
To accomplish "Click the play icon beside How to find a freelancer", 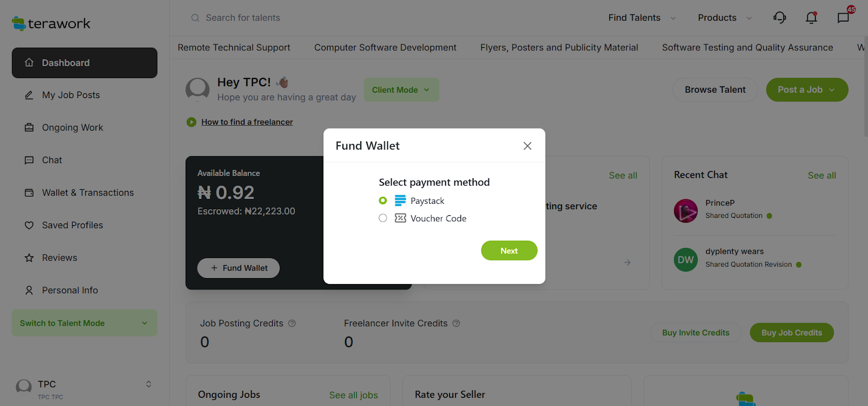I will [x=192, y=123].
